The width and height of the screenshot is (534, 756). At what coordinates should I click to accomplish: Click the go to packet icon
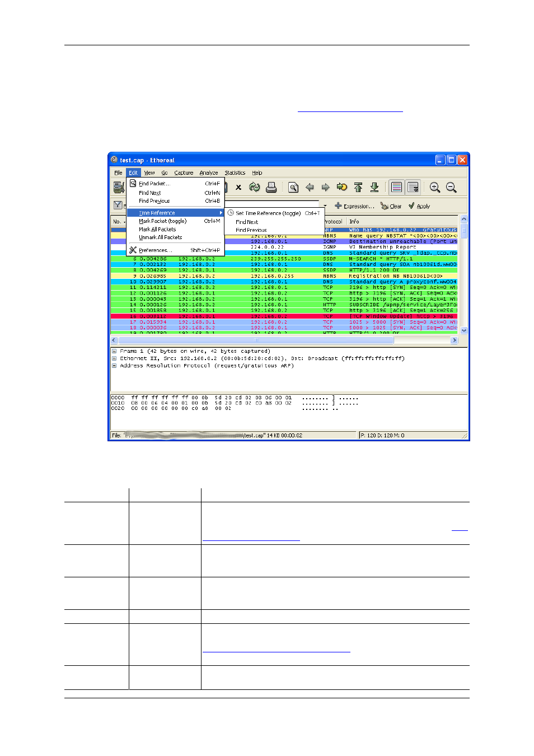pos(342,188)
